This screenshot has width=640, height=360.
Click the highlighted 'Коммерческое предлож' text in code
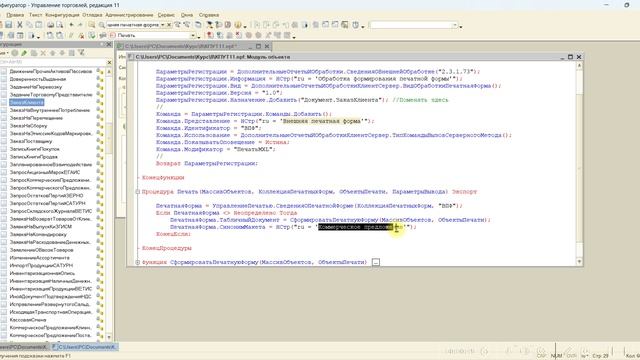(x=356, y=227)
